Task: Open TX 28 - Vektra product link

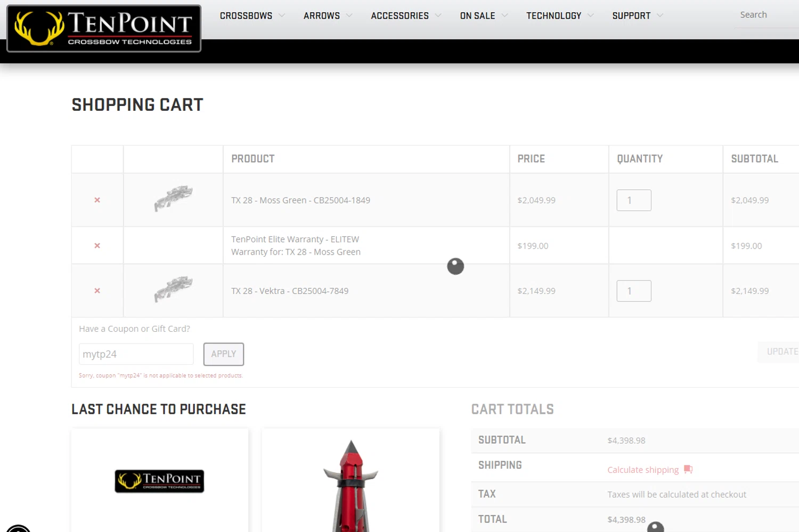Action: click(x=290, y=291)
